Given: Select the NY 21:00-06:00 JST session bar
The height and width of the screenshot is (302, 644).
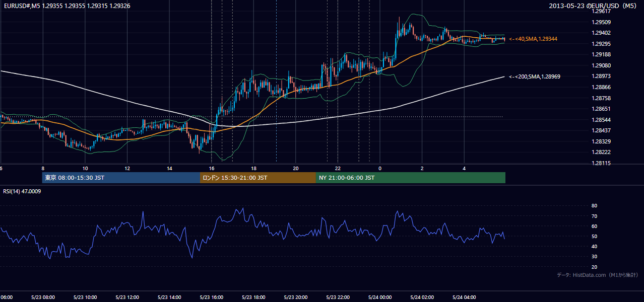Looking at the screenshot, I should (411, 178).
